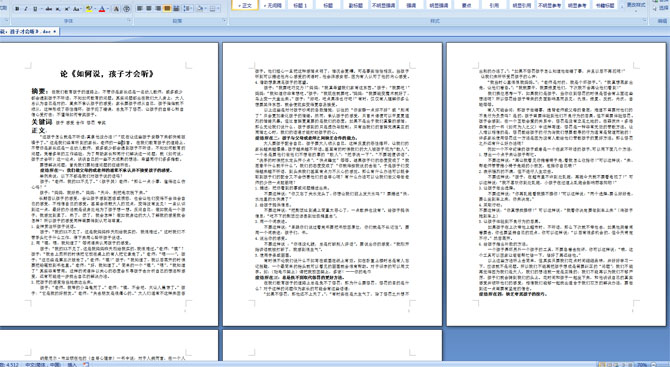670x367 pixels.
Task: Click the 中文 language status bar item
Action: (x=42, y=364)
